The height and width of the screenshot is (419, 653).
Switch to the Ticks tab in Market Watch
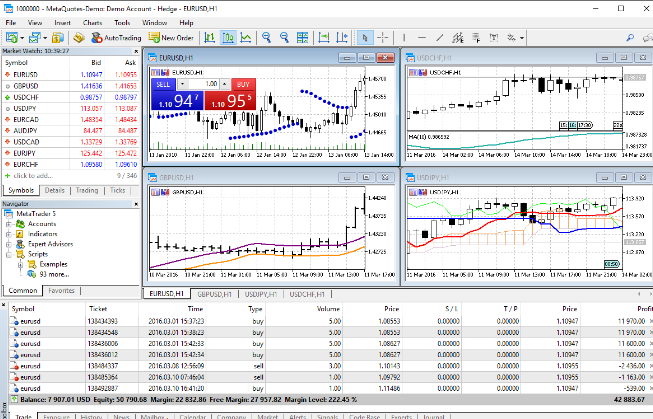coord(118,189)
